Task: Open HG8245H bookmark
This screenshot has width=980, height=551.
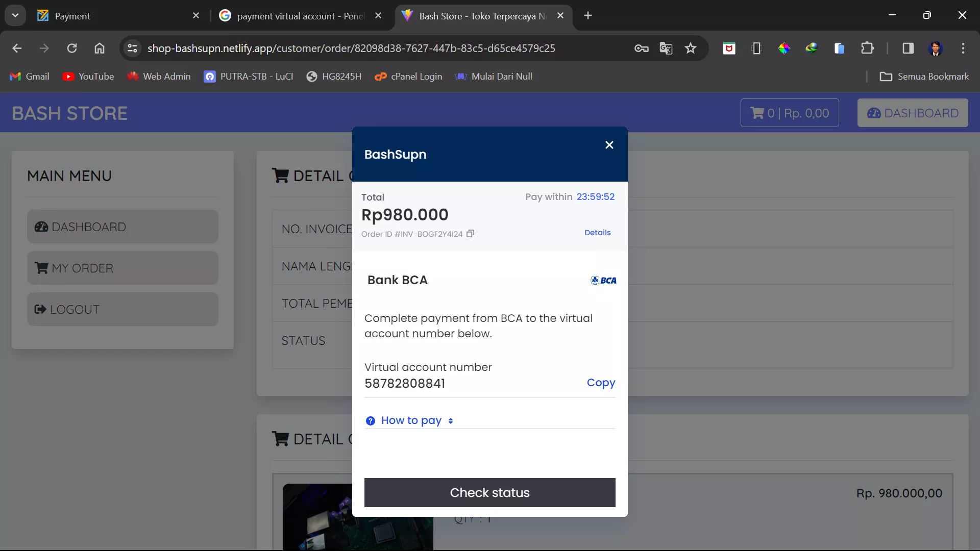Action: (334, 77)
